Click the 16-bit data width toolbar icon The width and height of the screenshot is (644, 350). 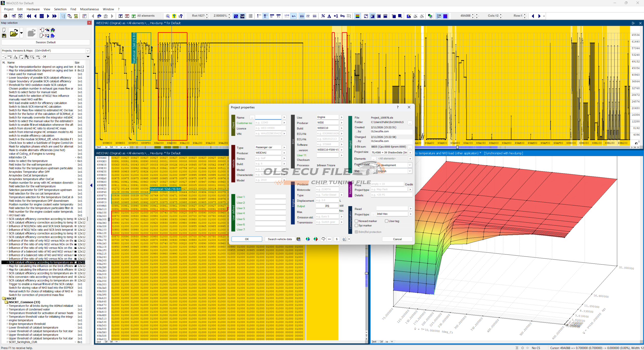pos(265,16)
